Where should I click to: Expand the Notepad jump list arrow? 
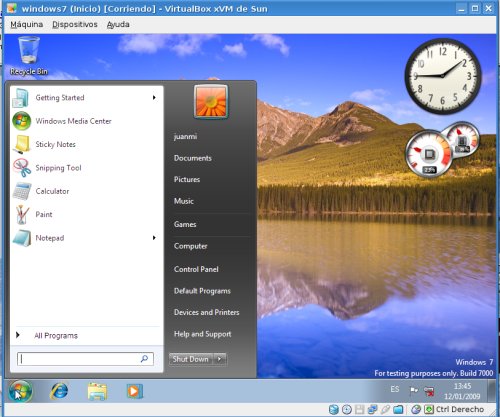coord(154,238)
